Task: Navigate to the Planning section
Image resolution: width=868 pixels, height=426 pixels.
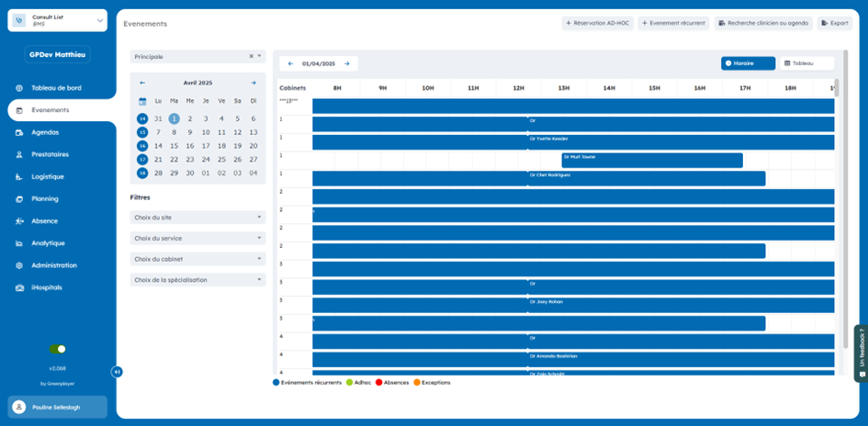Action: pyautogui.click(x=45, y=198)
